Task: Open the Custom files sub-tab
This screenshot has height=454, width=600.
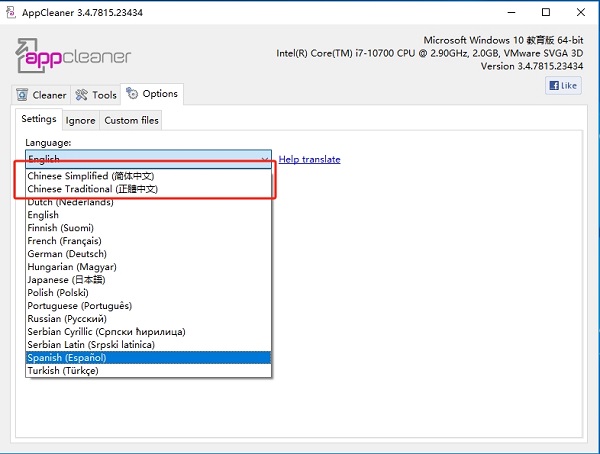Action: pyautogui.click(x=131, y=120)
